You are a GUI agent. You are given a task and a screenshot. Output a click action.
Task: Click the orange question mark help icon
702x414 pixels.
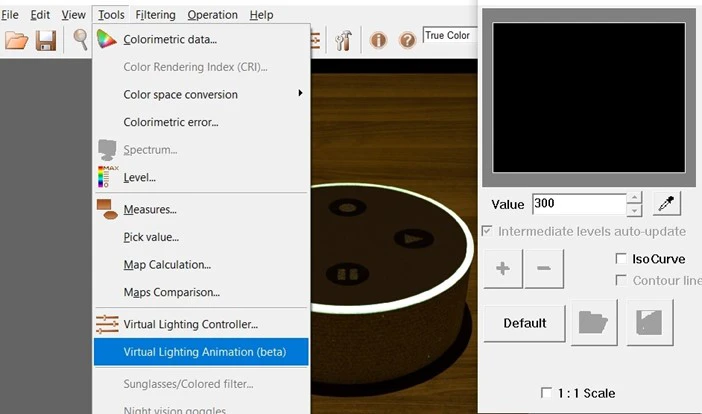click(407, 41)
